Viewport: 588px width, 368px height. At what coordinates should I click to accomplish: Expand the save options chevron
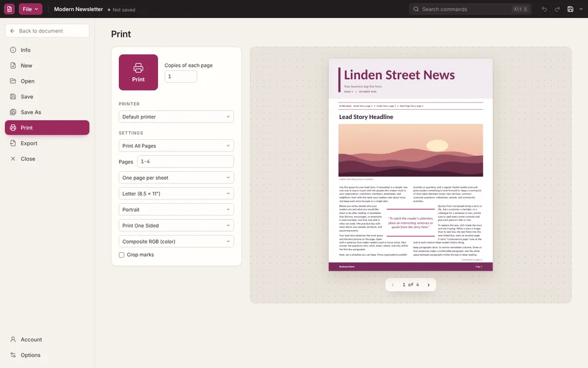click(x=581, y=9)
